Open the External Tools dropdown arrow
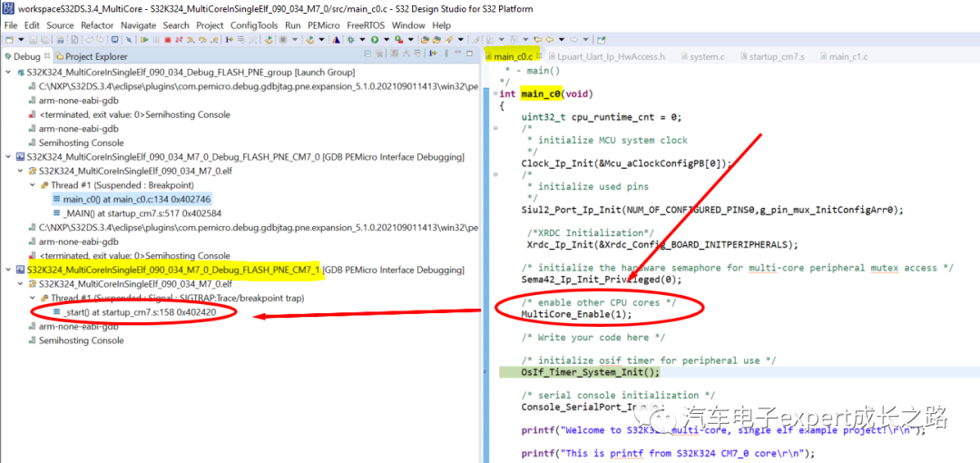Screen dimensions: 980x463 click(411, 39)
